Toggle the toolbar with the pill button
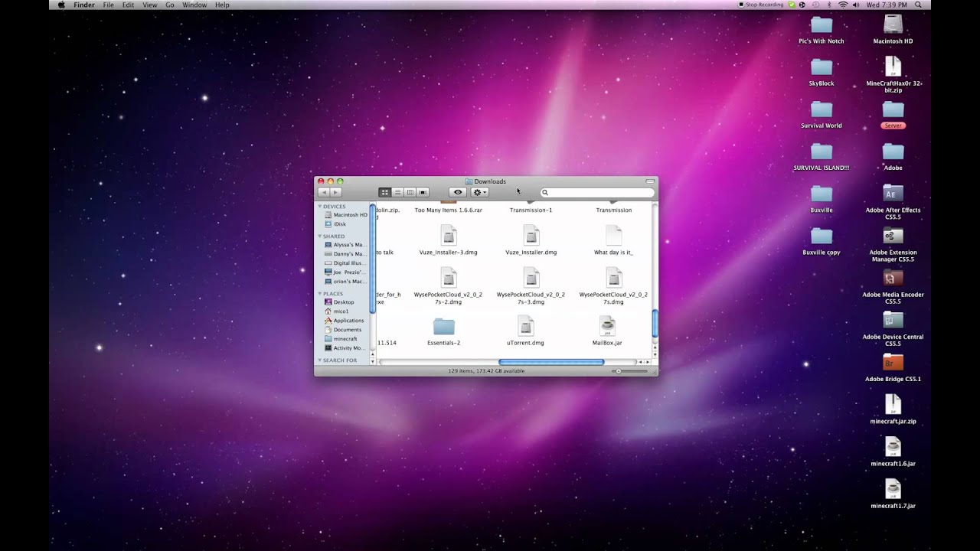This screenshot has width=980, height=551. point(650,181)
